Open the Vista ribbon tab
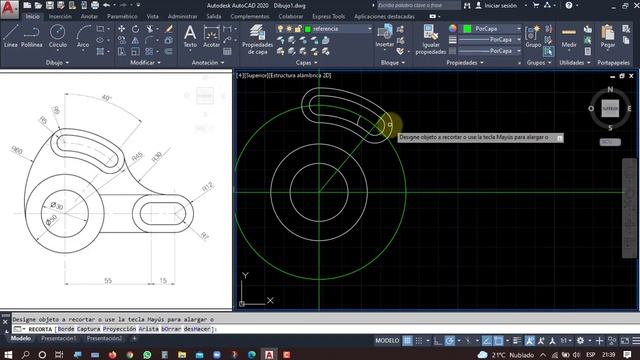Screen dimensions: 640x360 (x=152, y=16)
